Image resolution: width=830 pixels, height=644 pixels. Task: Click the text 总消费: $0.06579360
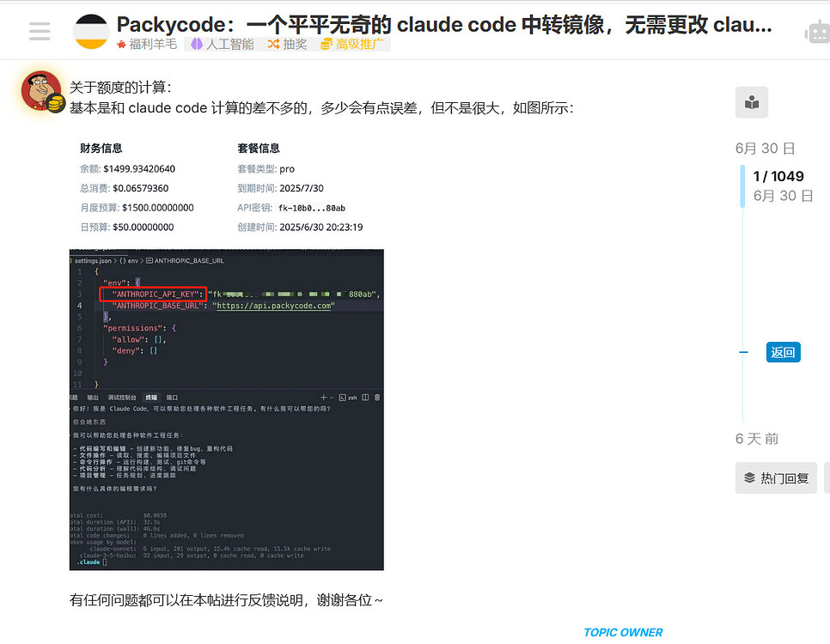pyautogui.click(x=125, y=188)
